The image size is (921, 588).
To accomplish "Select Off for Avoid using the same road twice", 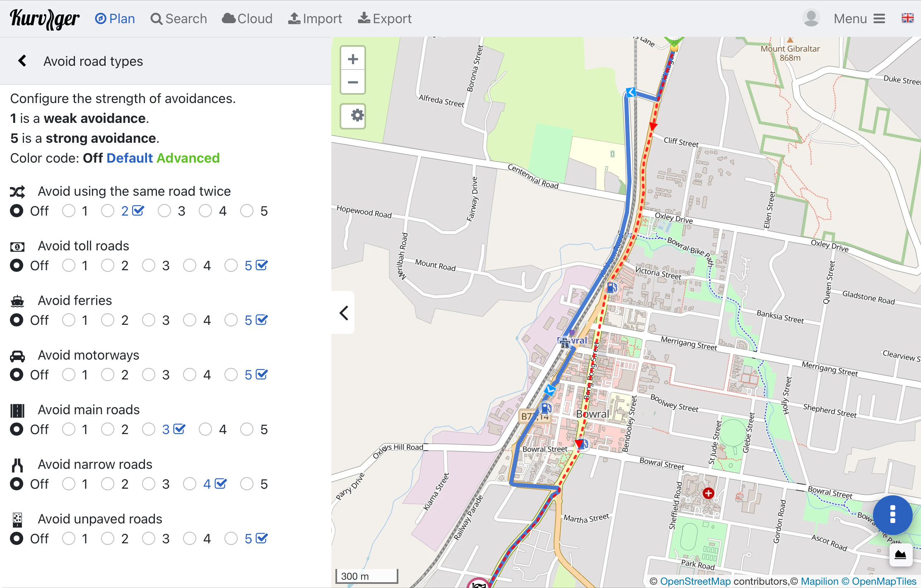I will pyautogui.click(x=17, y=211).
